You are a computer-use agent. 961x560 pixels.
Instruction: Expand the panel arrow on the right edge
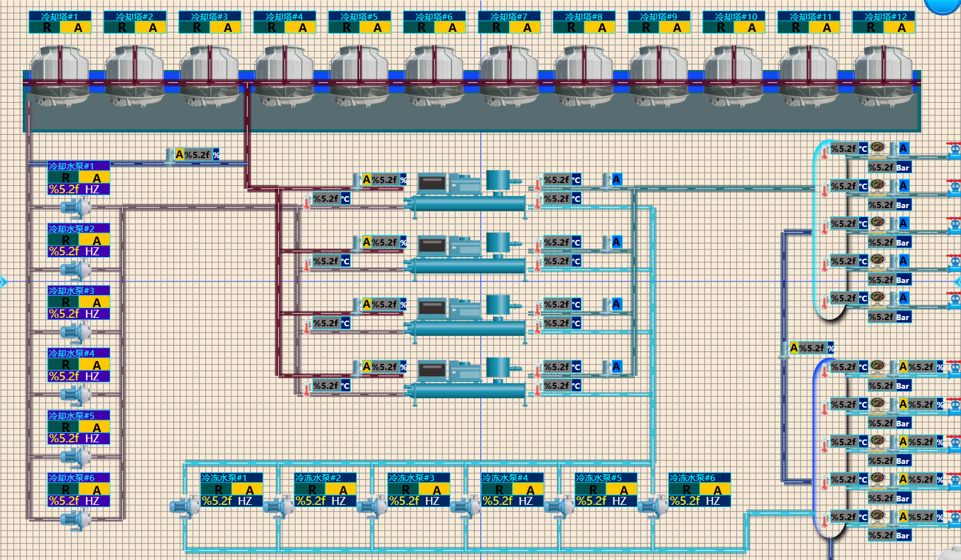tap(958, 281)
